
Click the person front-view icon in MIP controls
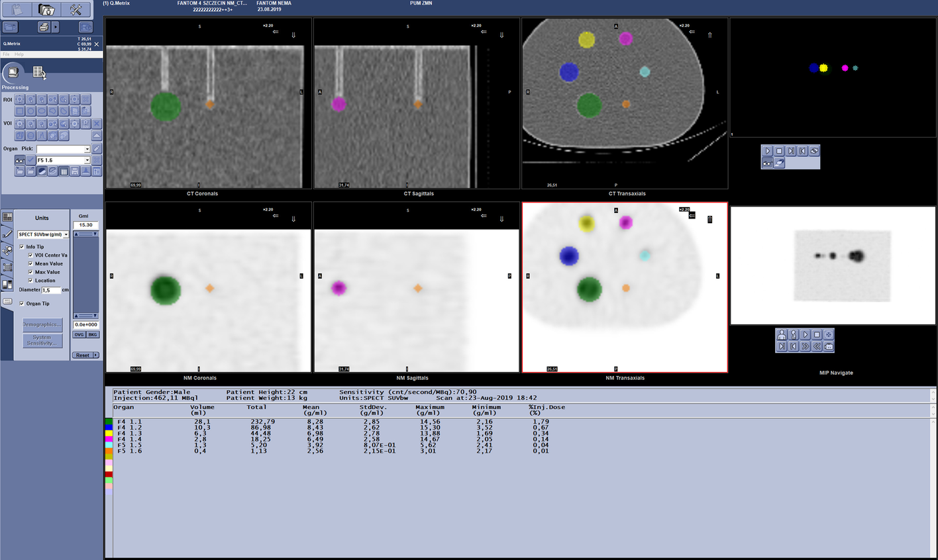click(x=782, y=335)
